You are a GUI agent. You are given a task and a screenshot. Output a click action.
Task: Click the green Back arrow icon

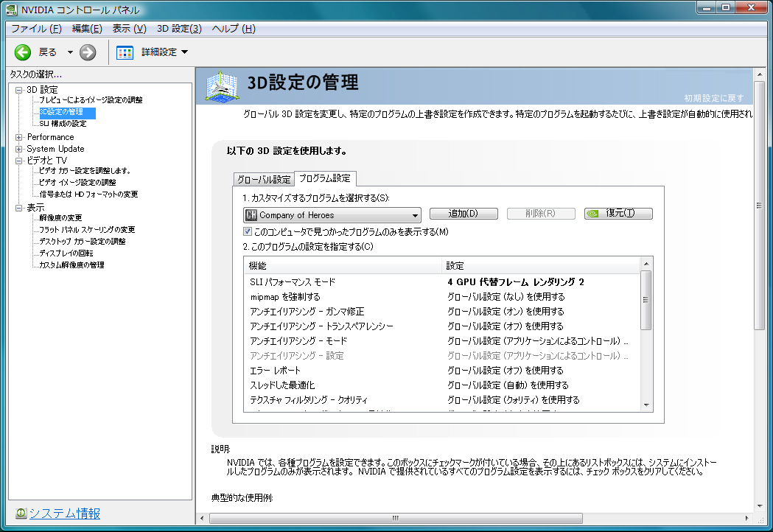23,52
